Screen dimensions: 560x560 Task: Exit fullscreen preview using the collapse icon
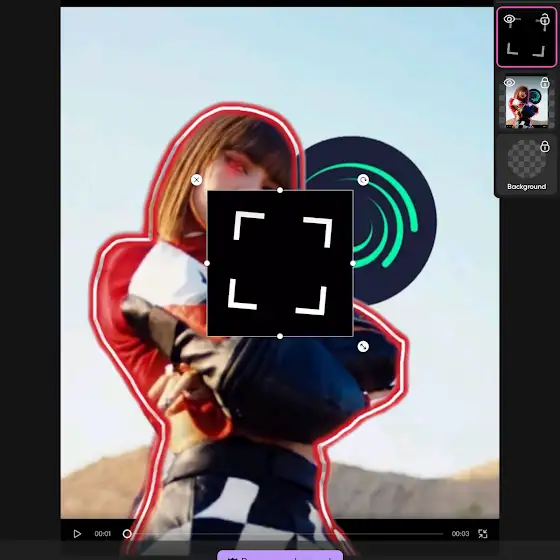pyautogui.click(x=482, y=534)
